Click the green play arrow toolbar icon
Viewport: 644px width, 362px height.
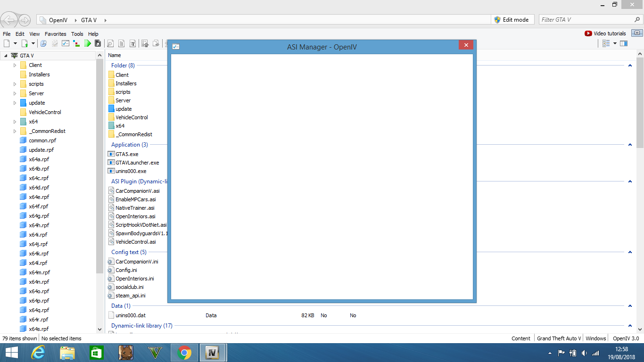[88, 43]
